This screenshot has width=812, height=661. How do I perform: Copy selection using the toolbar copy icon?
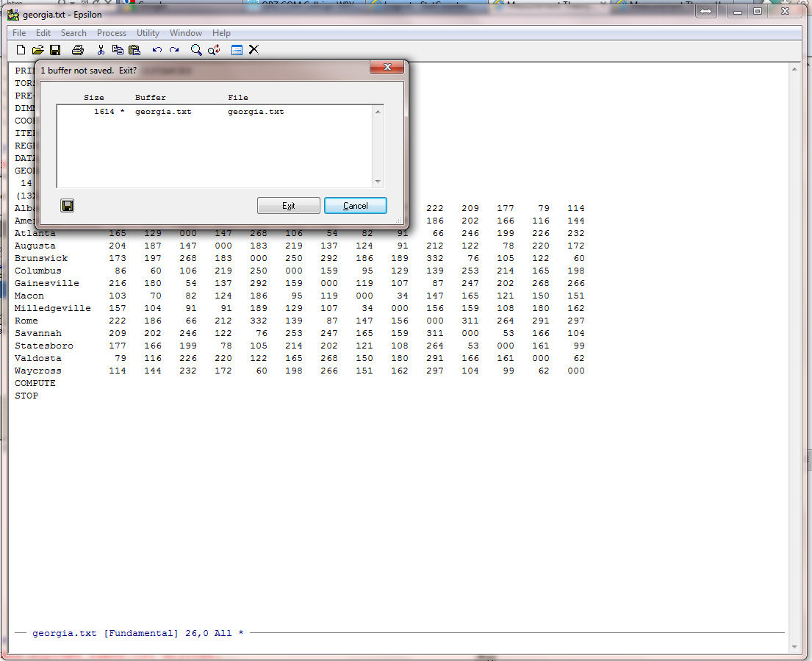[x=118, y=50]
